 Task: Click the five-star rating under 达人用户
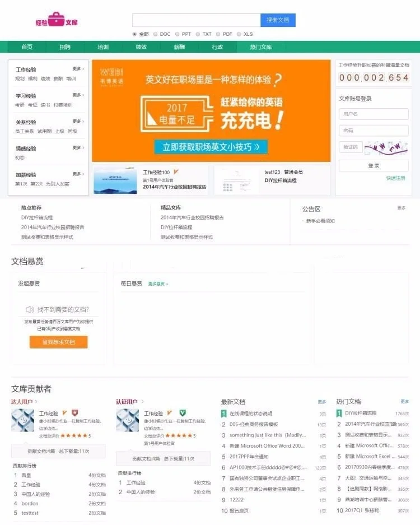click(x=73, y=435)
